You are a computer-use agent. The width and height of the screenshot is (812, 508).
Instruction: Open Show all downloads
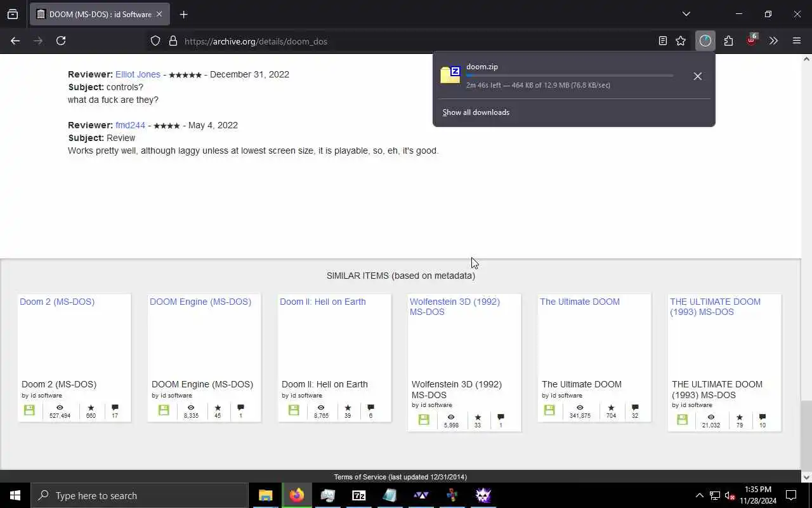tap(476, 112)
